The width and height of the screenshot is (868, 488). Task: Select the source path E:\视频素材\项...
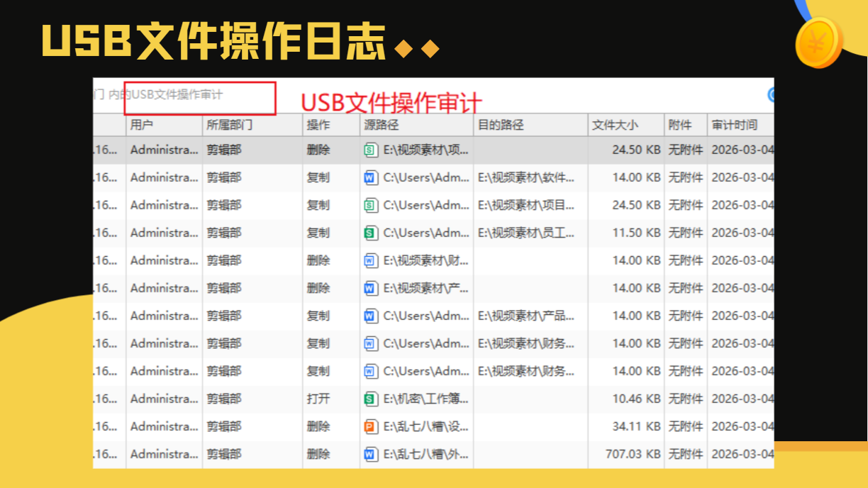(x=426, y=150)
